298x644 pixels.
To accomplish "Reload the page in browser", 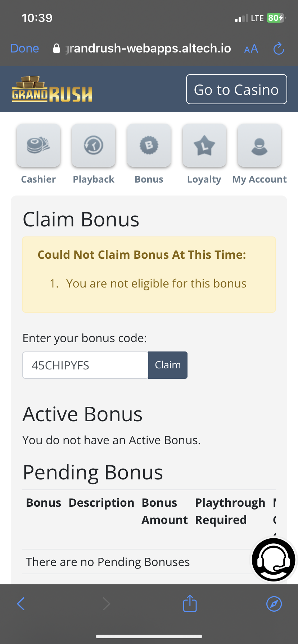I will (279, 49).
